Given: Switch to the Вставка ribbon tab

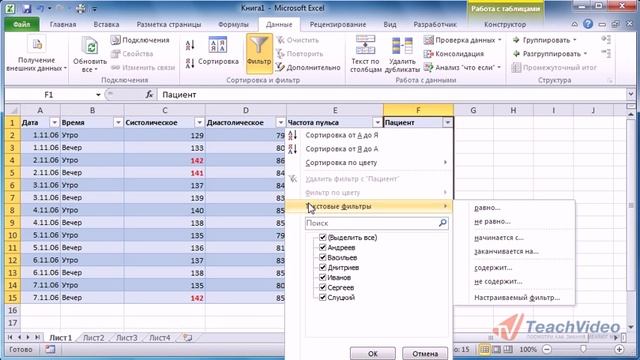Looking at the screenshot, I should click(106, 24).
